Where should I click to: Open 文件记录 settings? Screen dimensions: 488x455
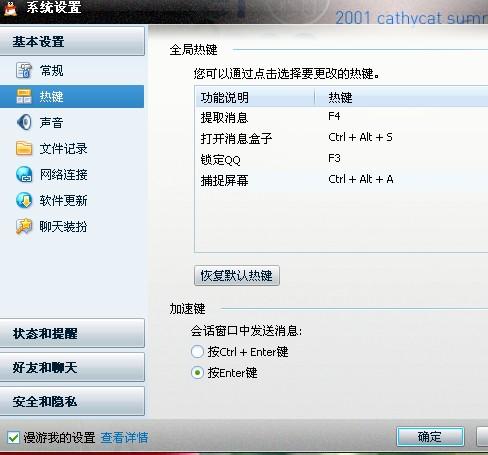(x=72, y=148)
